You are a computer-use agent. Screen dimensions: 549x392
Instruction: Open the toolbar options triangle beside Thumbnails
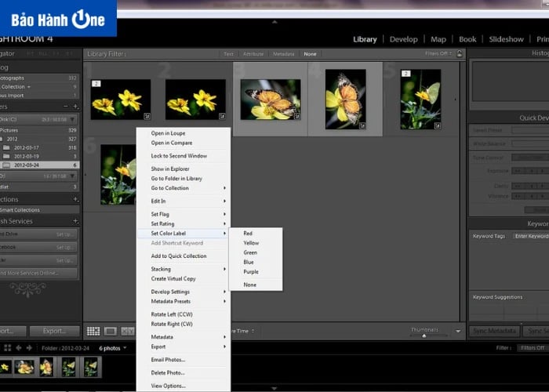[x=458, y=331]
